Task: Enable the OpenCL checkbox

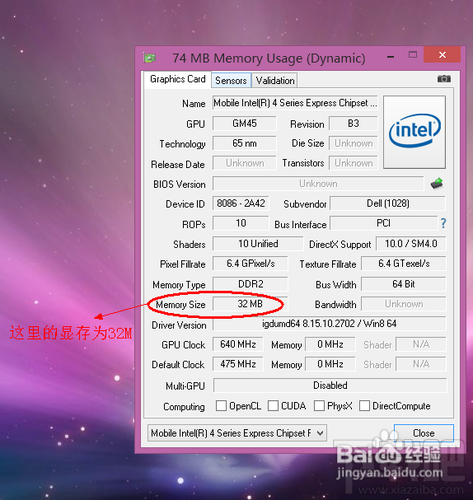Action: [221, 406]
